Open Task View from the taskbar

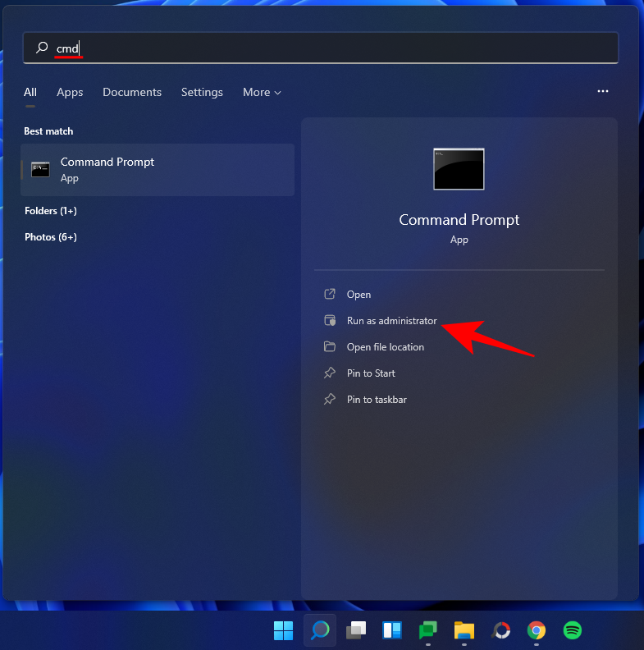[x=355, y=630]
